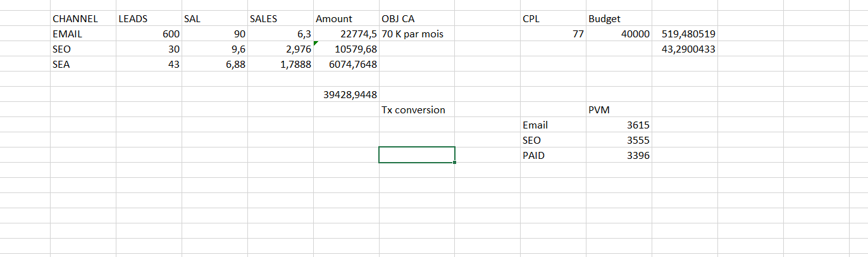This screenshot has width=868, height=257.
Task: Select the SEA channel label cell
Action: click(x=83, y=65)
